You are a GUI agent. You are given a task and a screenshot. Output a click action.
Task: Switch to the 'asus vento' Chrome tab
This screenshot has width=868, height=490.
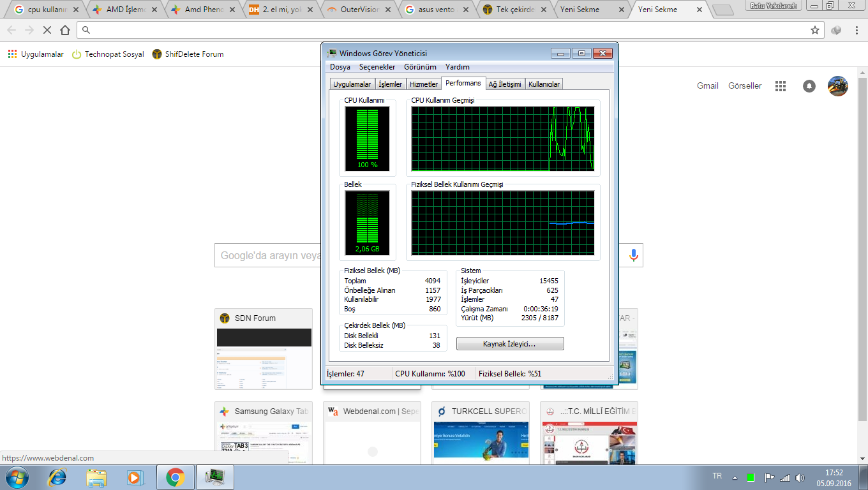click(x=437, y=10)
